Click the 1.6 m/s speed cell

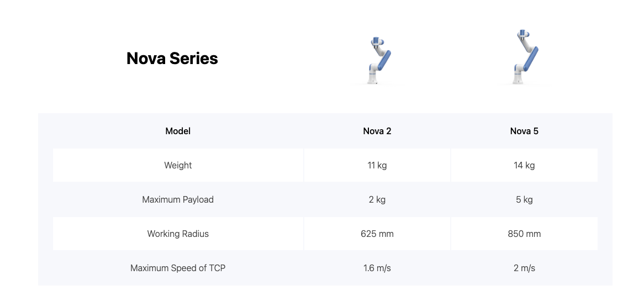377,268
